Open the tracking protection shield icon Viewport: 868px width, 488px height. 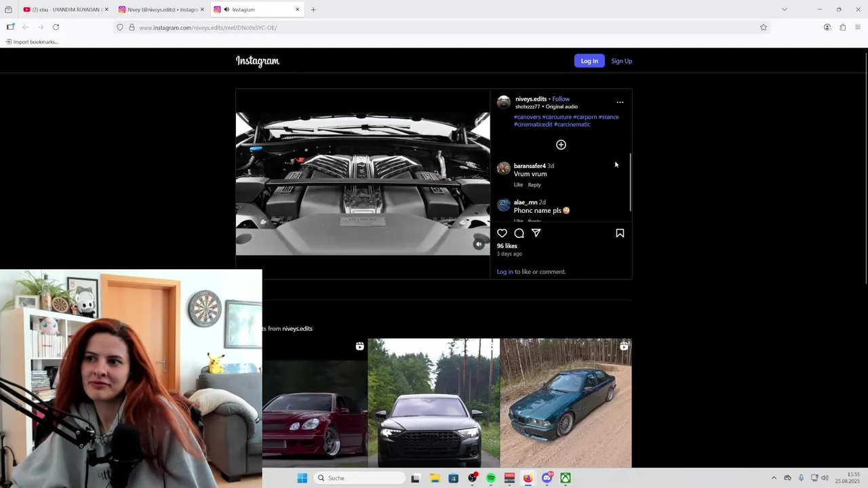(x=120, y=27)
